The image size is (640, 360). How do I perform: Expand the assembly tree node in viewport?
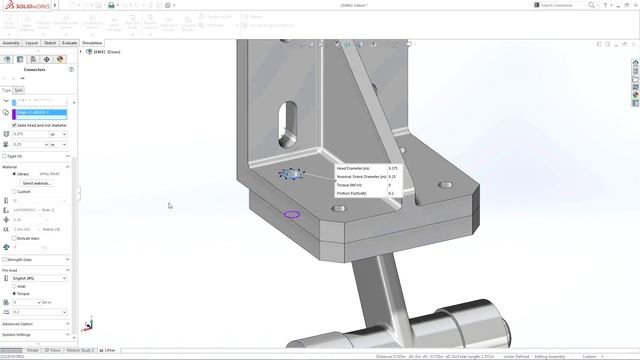81,52
